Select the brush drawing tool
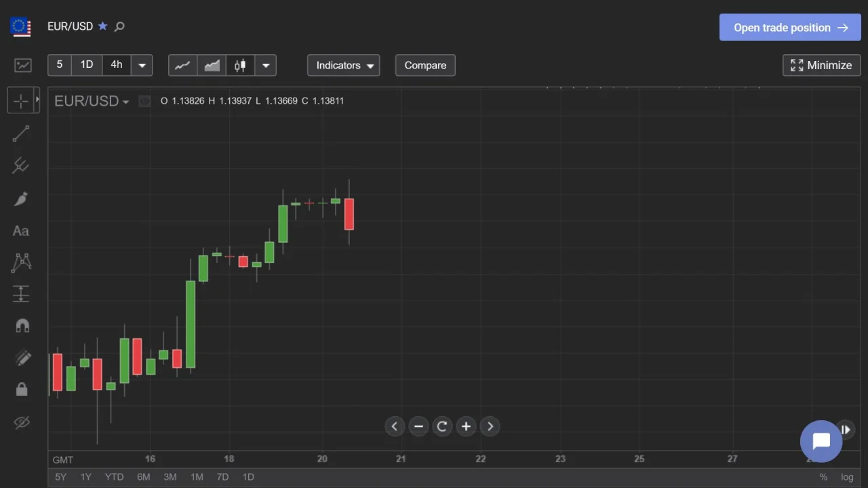Screen dimensions: 868x488 (x=21, y=199)
